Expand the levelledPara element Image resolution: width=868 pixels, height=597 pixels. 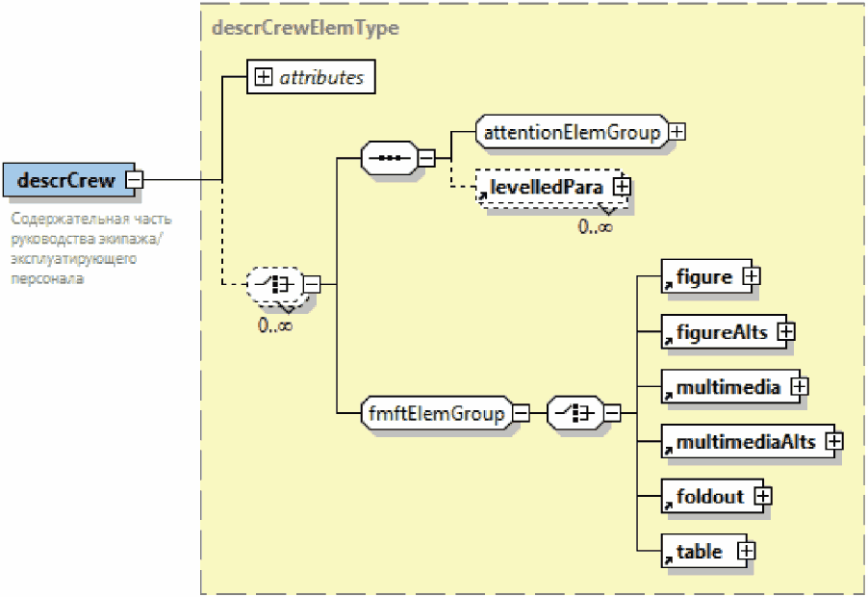click(623, 185)
